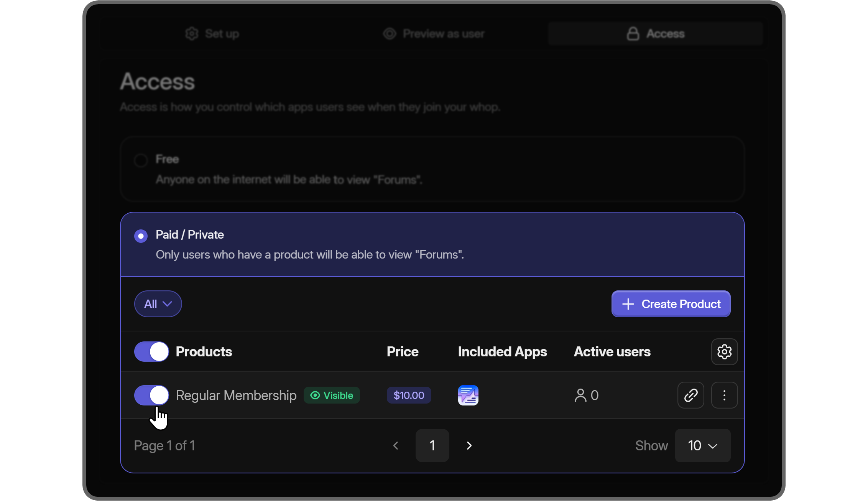Image resolution: width=868 pixels, height=501 pixels.
Task: Click the Visible status badge icon on Regular Membership
Action: [x=315, y=395]
